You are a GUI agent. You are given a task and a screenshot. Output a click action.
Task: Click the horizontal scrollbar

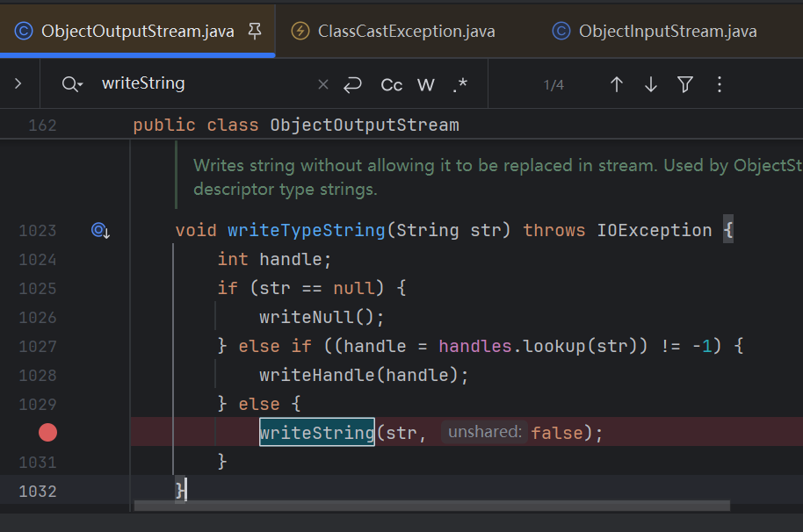tap(431, 506)
